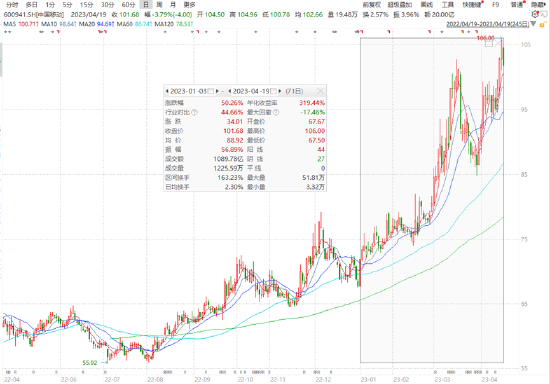The height and width of the screenshot is (384, 550).
Task: Toggle the orange lock icon
Action: (x=543, y=24)
